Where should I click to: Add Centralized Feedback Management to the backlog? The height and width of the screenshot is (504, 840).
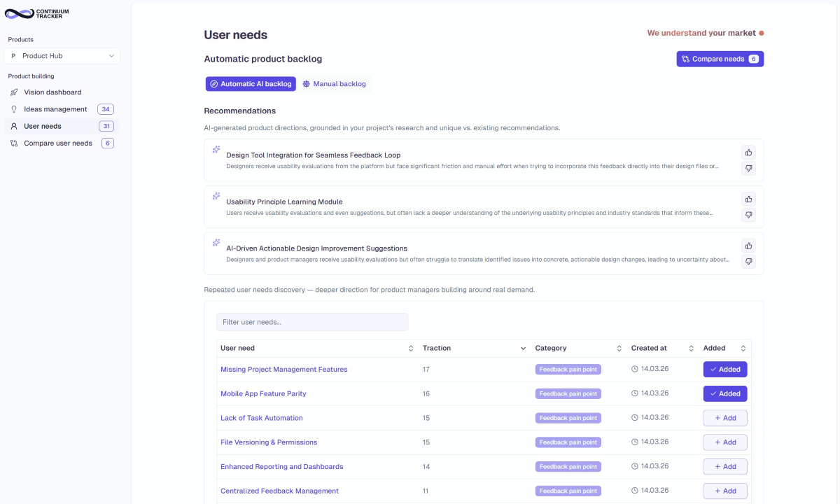pos(725,491)
